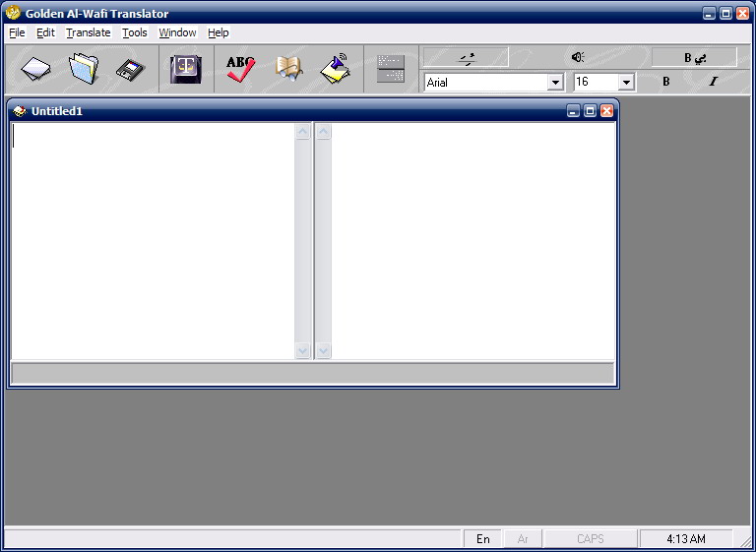Click the speaker sound icon

pyautogui.click(x=578, y=57)
